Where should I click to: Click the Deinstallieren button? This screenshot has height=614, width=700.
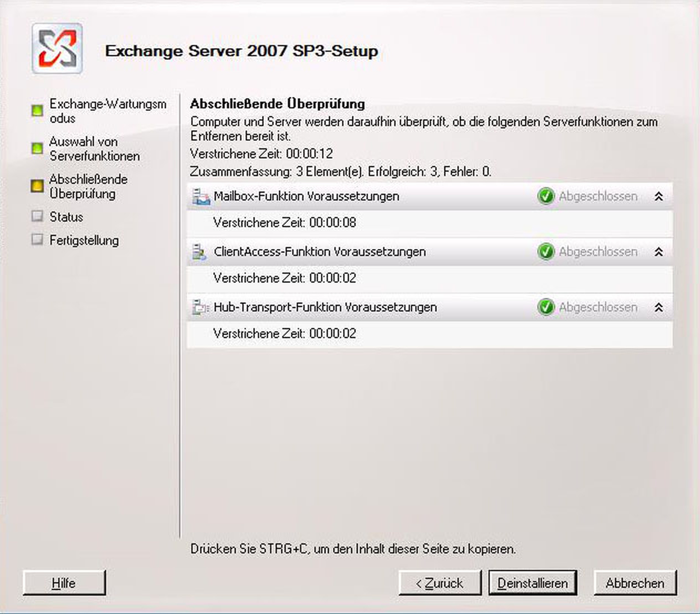[x=533, y=583]
